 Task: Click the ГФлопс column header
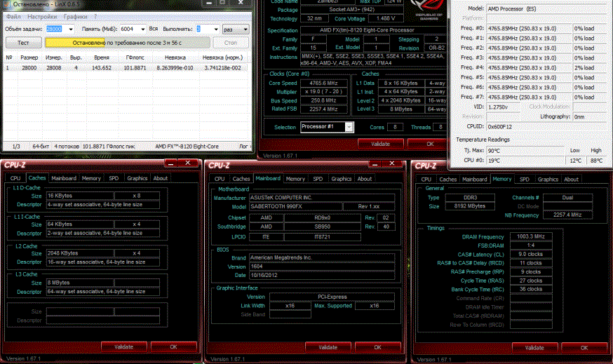135,58
